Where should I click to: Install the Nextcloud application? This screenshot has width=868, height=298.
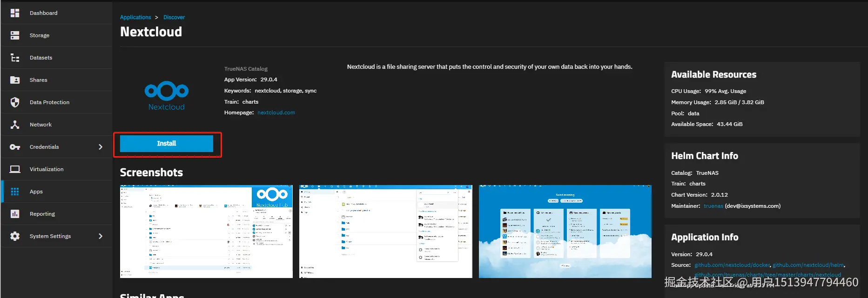[x=167, y=143]
